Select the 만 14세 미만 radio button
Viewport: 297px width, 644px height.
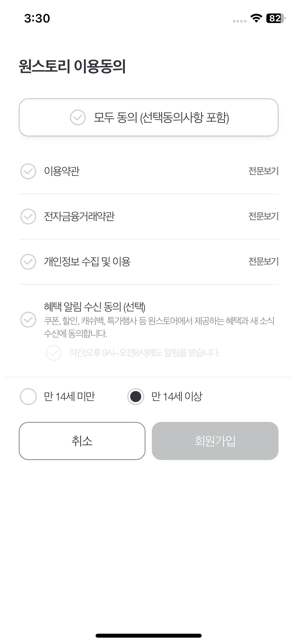click(x=28, y=397)
